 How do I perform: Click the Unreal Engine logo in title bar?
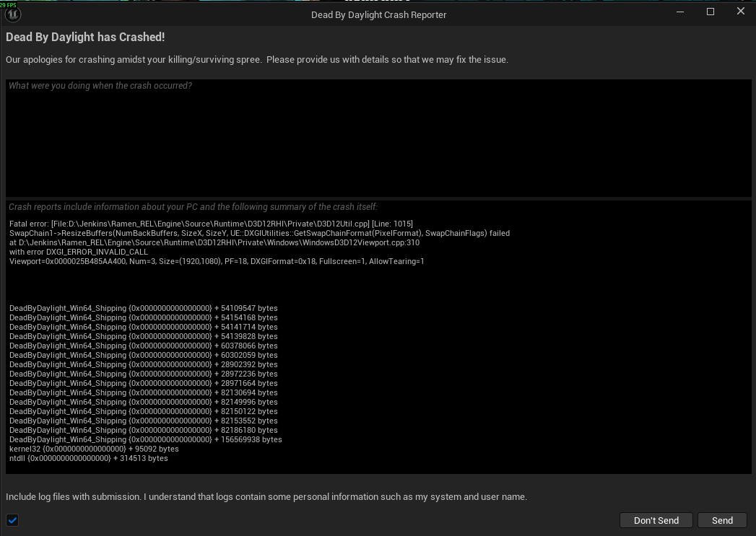point(13,15)
